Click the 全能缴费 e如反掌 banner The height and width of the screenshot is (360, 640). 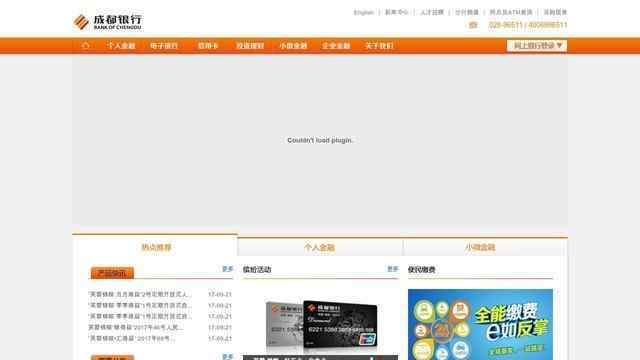(x=480, y=324)
